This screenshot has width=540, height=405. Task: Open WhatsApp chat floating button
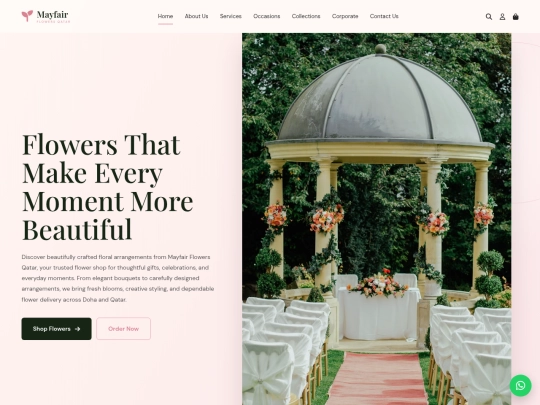coord(520,385)
